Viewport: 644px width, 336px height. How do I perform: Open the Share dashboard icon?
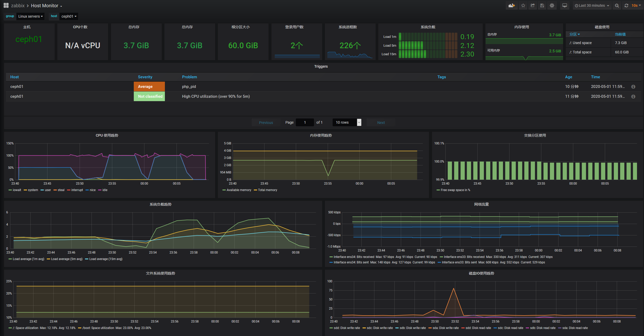pos(533,5)
